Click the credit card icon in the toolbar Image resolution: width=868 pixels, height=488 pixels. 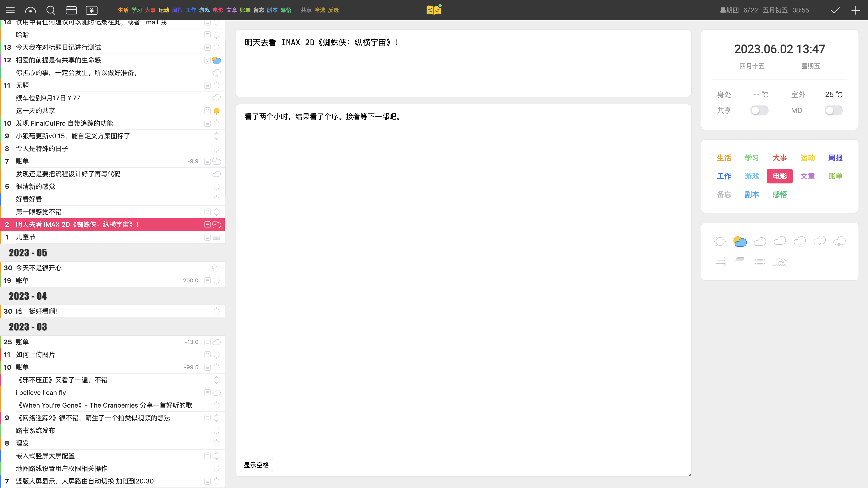point(71,10)
